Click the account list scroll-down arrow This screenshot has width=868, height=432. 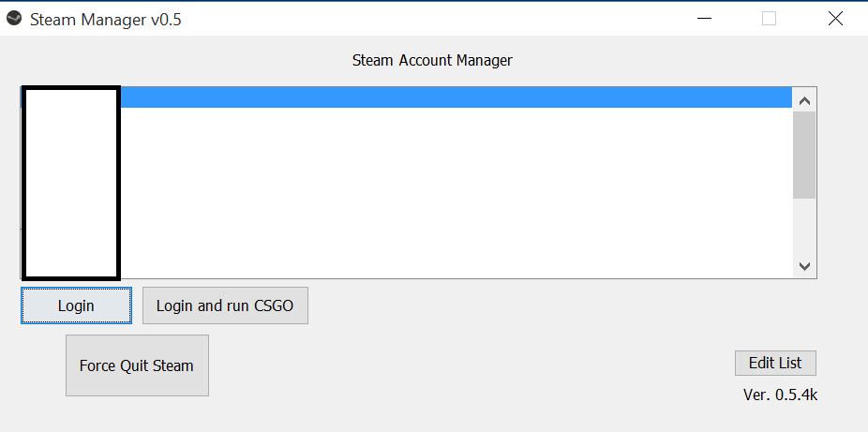(804, 266)
